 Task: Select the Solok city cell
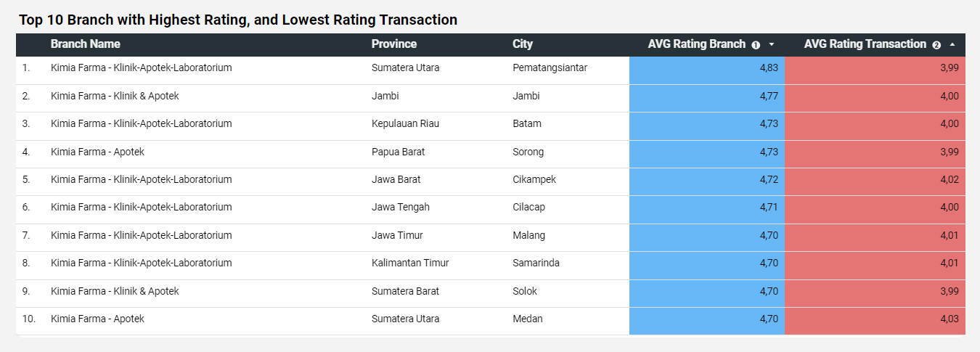pos(525,292)
